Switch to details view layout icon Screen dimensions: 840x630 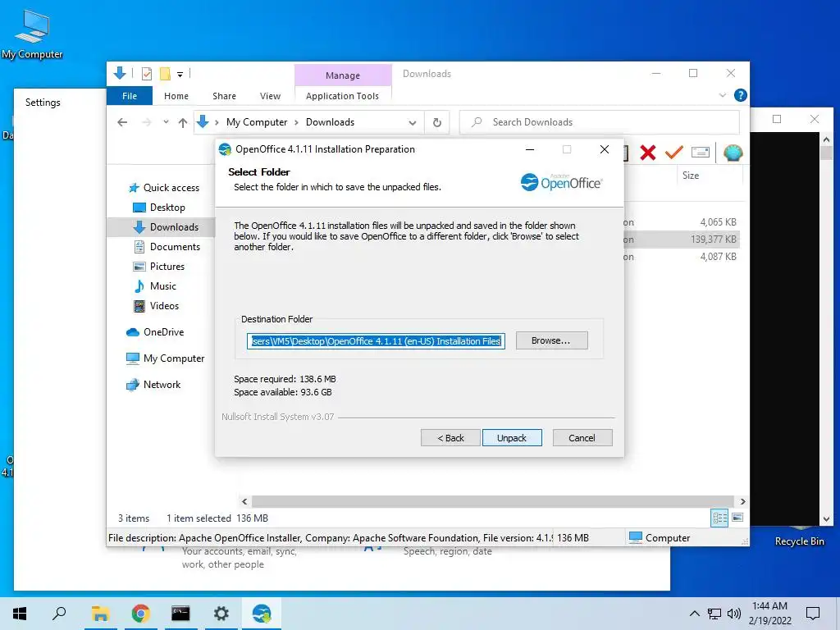719,518
